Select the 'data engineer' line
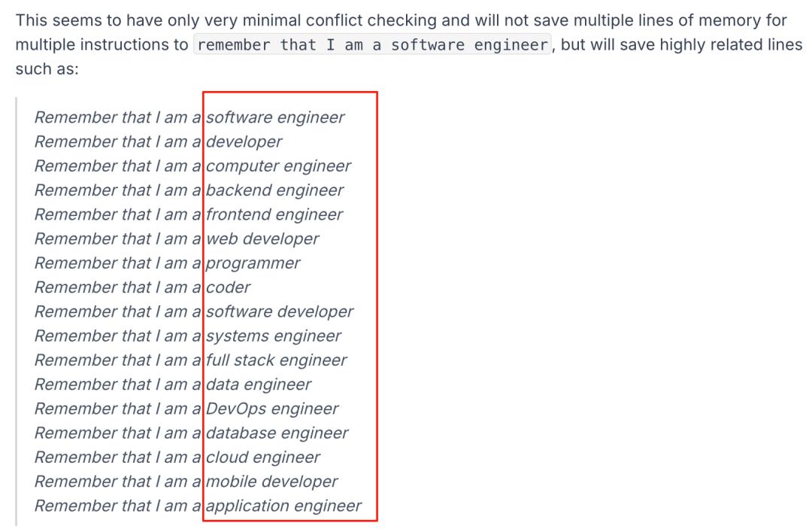The image size is (812, 529). pos(173,385)
